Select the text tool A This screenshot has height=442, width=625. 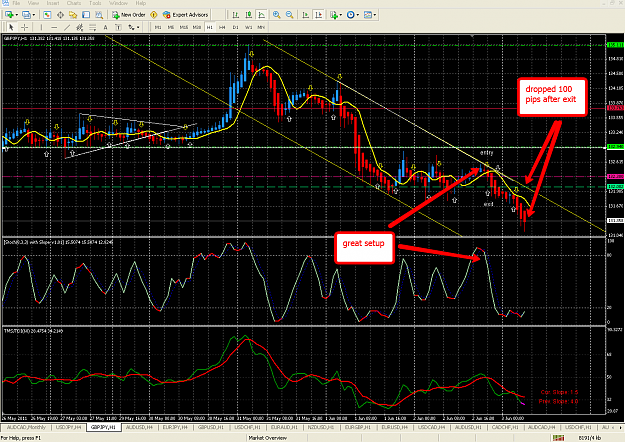pyautogui.click(x=105, y=27)
